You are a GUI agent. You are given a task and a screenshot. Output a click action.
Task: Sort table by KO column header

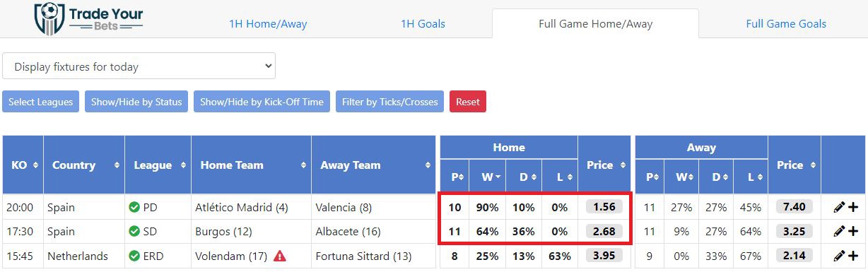(x=23, y=165)
